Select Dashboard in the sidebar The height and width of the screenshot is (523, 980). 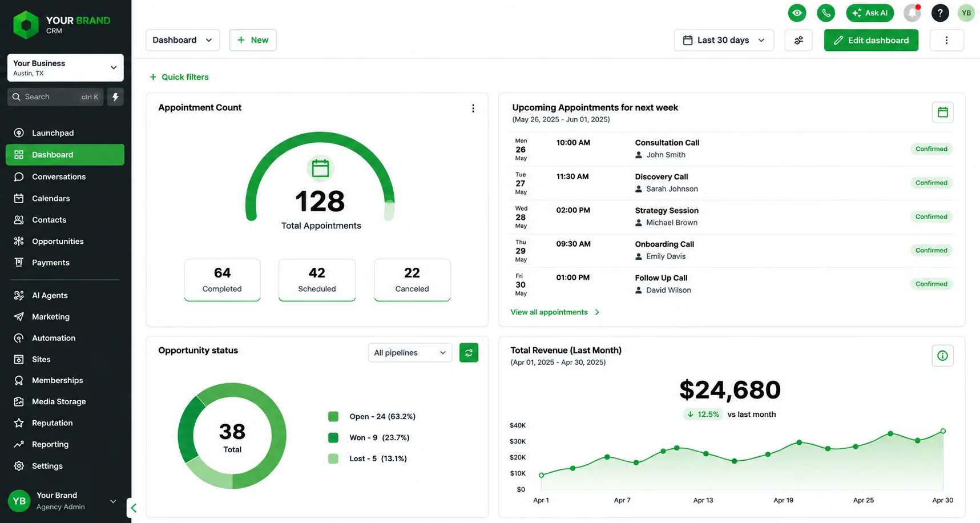coord(65,155)
